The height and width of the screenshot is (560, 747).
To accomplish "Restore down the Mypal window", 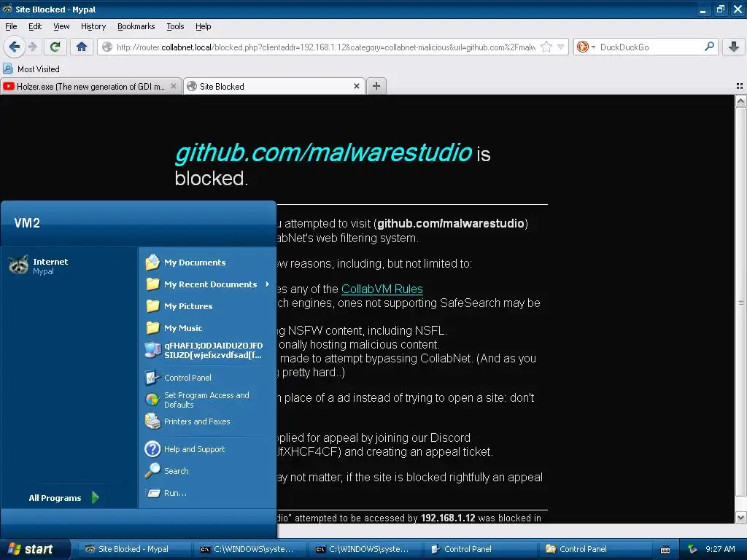I will click(x=720, y=9).
